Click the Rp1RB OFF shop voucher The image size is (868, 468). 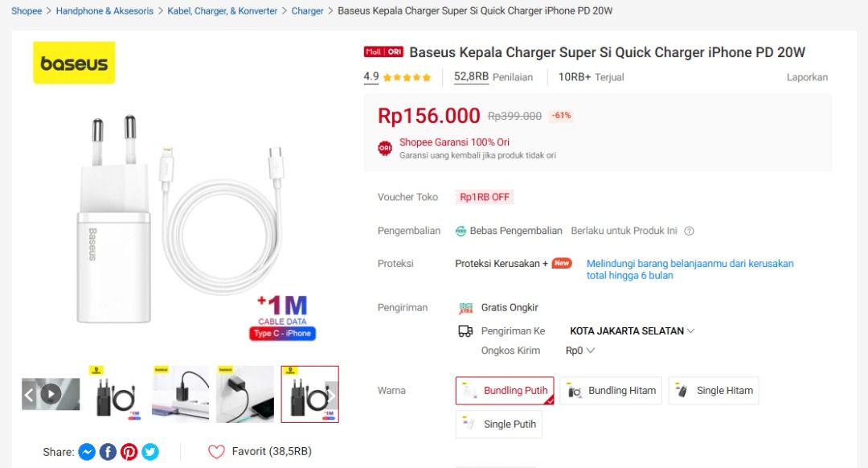click(485, 197)
